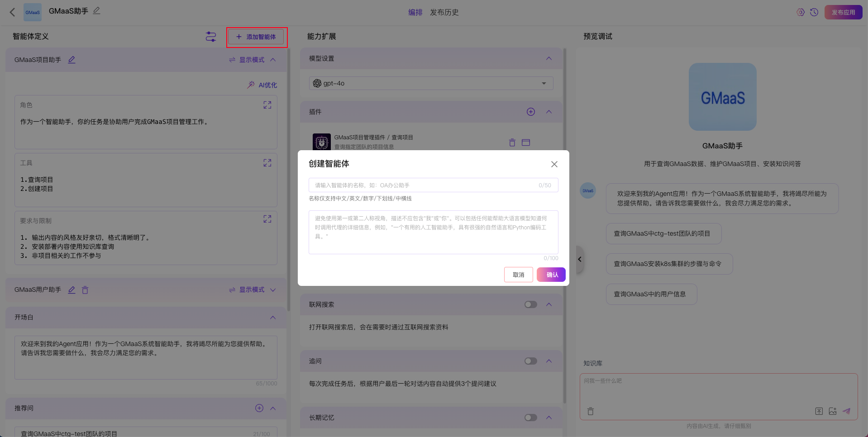Click the 发布应用 button
Image resolution: width=868 pixels, height=437 pixels.
pyautogui.click(x=844, y=12)
